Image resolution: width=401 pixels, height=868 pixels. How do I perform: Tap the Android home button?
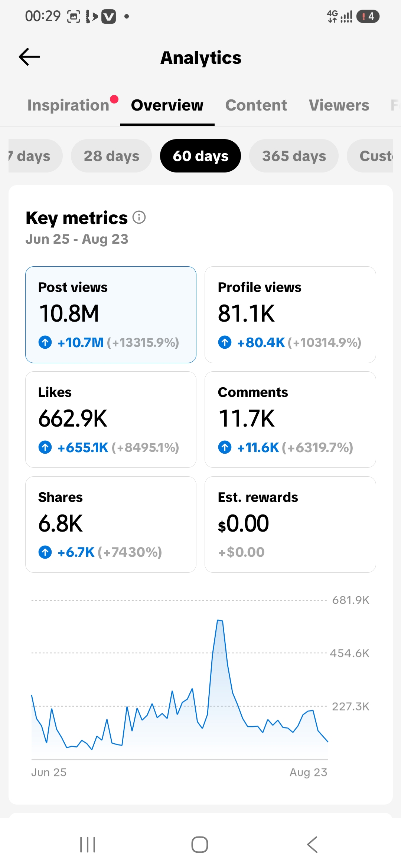[200, 845]
